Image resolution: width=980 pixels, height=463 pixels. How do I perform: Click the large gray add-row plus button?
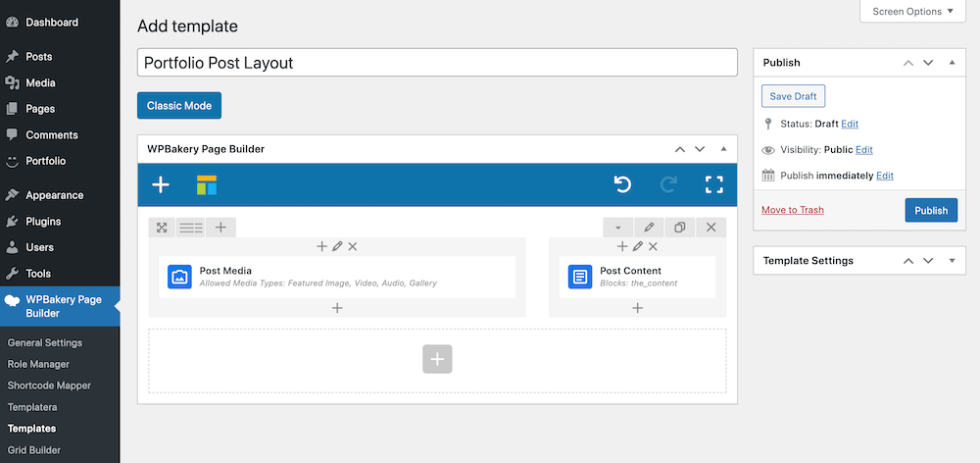(437, 359)
